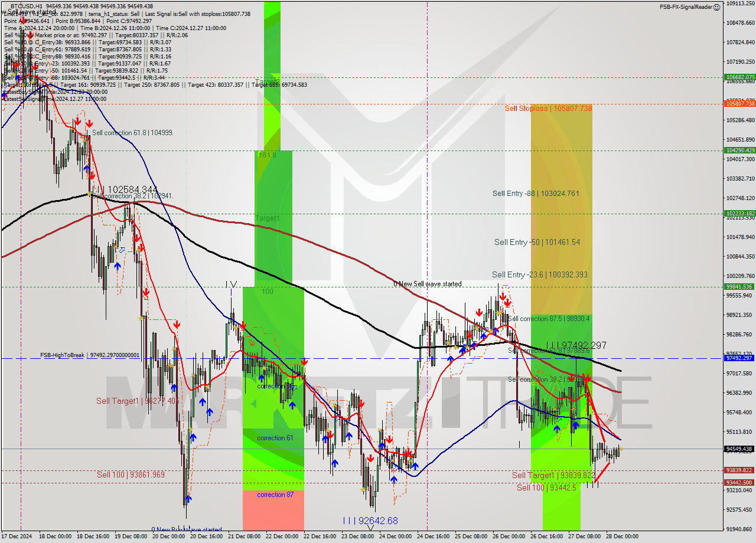Click the 'Sell Entry -23.6 | 100392.393' label

[540, 275]
